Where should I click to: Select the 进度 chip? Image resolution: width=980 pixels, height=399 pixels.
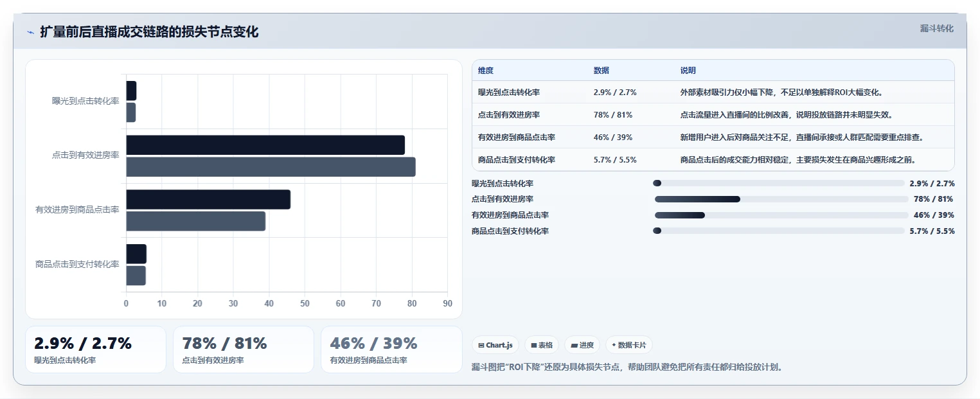click(x=582, y=345)
